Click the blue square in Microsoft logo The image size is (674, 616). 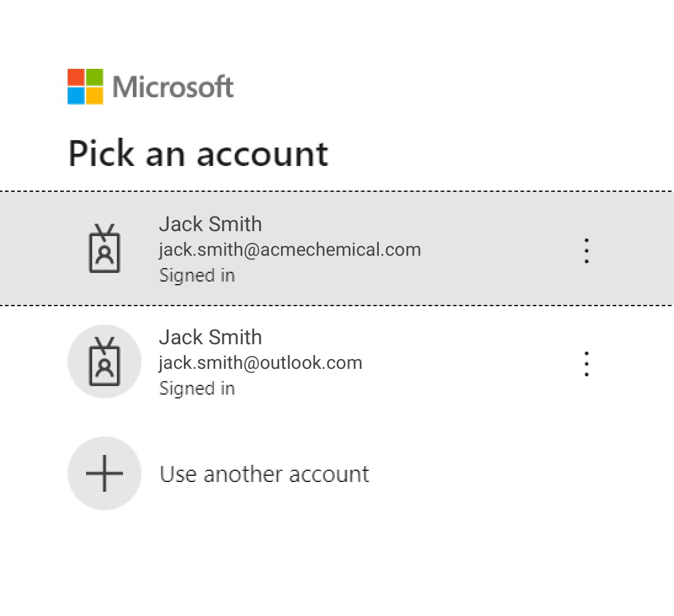pos(76,96)
